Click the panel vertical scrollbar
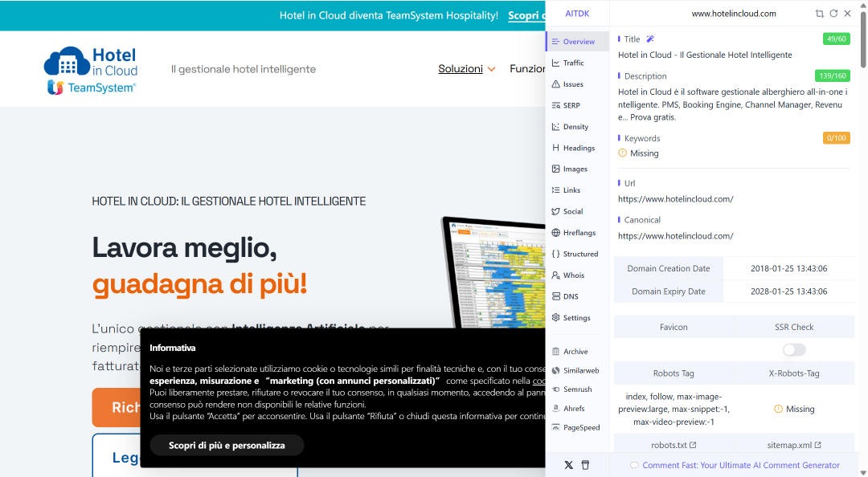 [x=863, y=39]
